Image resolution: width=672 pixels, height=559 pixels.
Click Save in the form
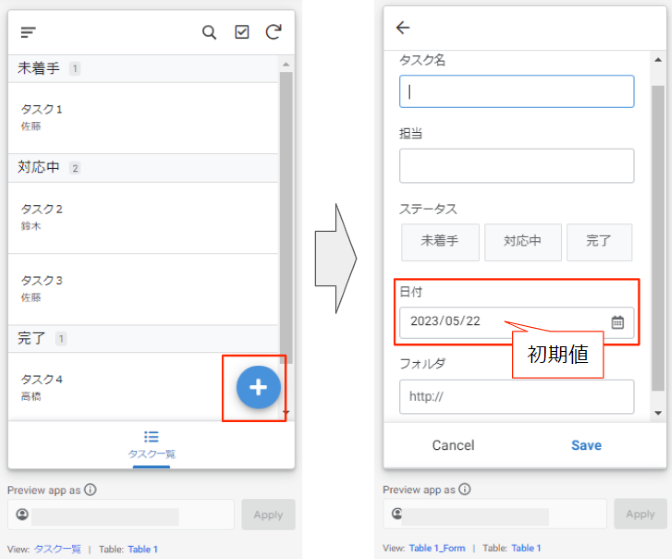[x=586, y=445]
